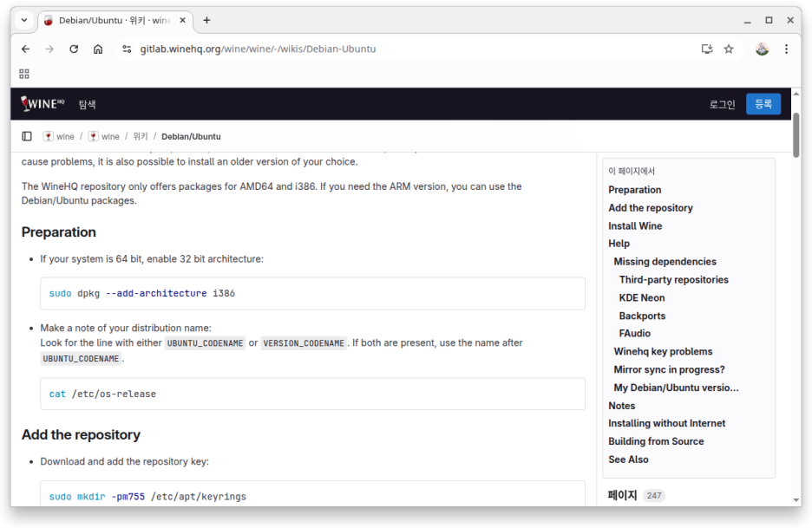Viewport: 812px width, 528px height.
Task: Go back to the previous page
Action: point(25,49)
